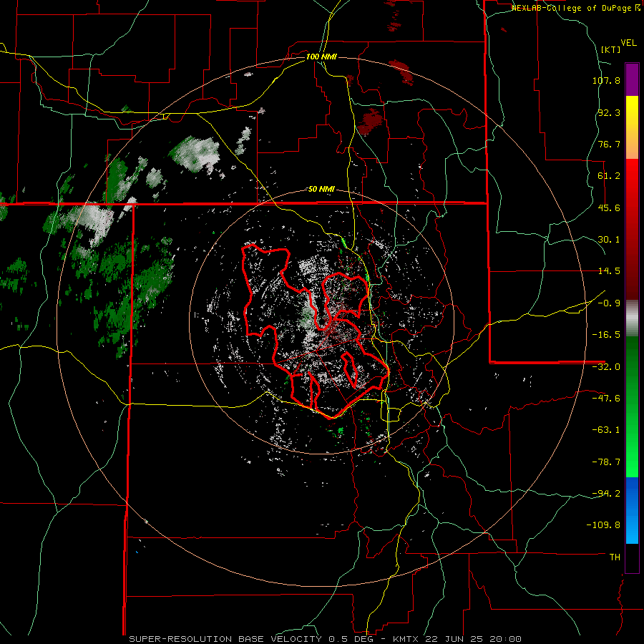Image resolution: width=644 pixels, height=644 pixels.
Task: Click the Super-Resolution Base Velocity caption text
Action: click(326, 639)
